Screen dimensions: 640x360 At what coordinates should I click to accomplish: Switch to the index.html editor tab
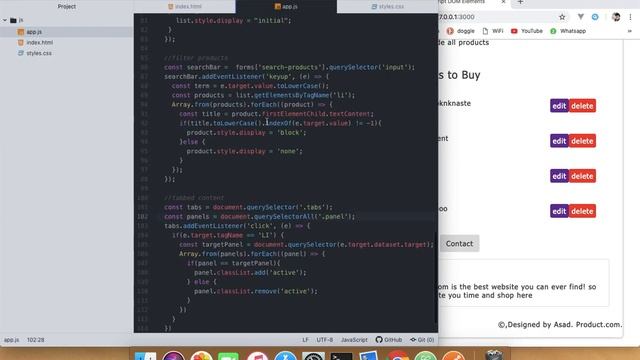click(x=184, y=7)
